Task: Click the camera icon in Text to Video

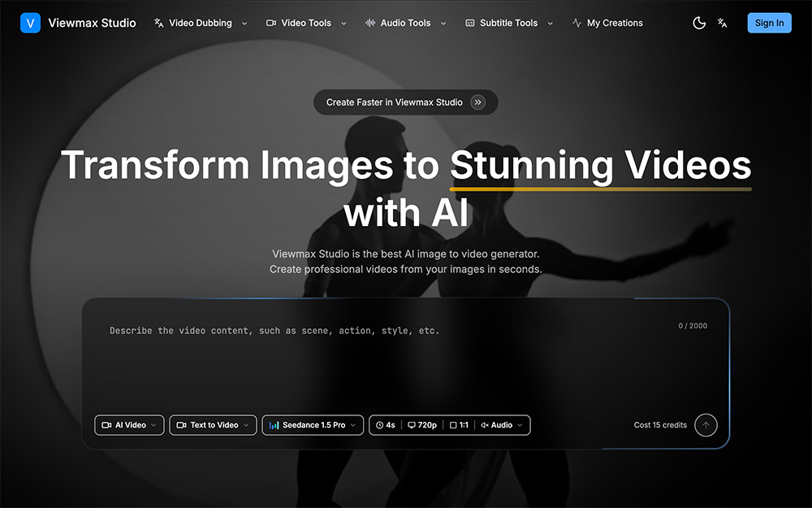Action: click(x=181, y=425)
